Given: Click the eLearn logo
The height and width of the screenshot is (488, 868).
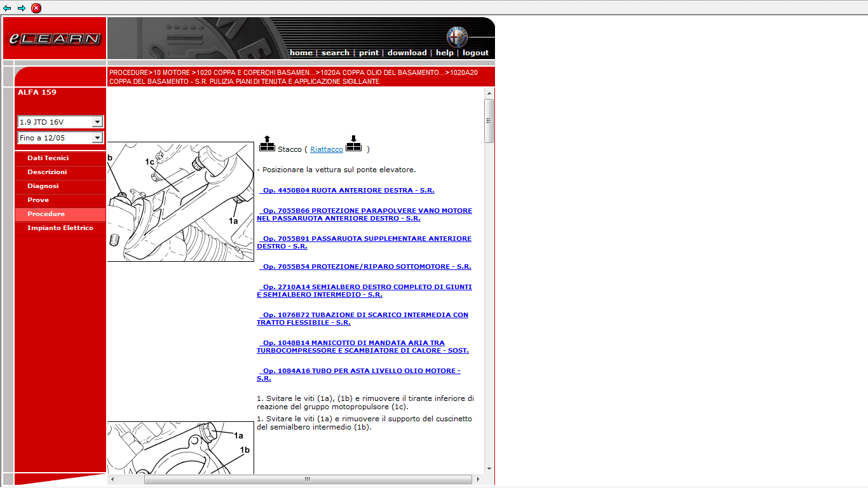Looking at the screenshot, I should click(x=55, y=39).
